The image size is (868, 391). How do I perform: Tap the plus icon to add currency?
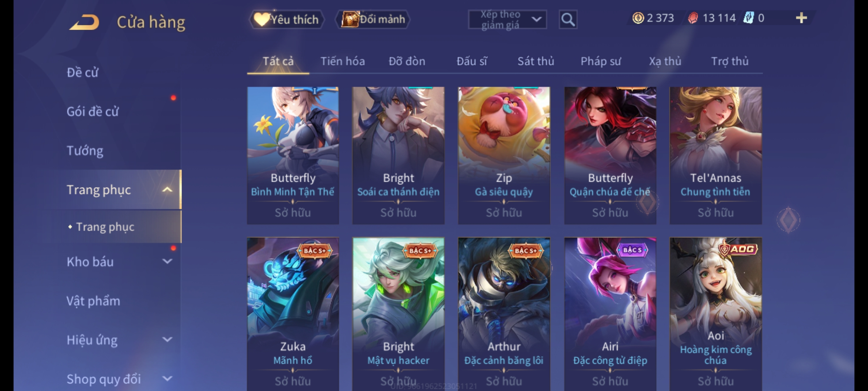click(801, 18)
